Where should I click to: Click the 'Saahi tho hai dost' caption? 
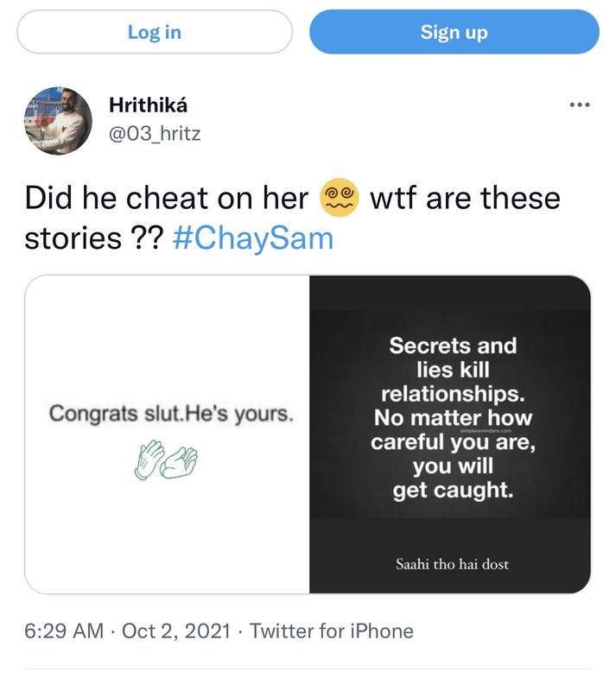[x=452, y=565]
